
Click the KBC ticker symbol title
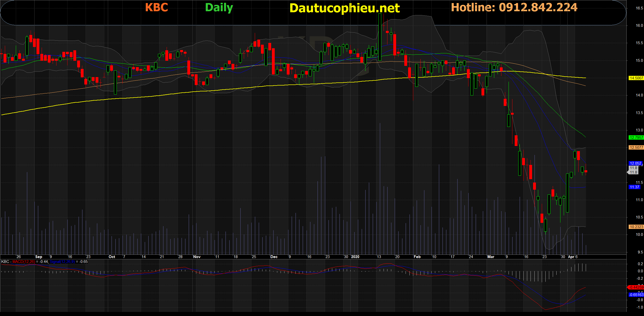click(156, 7)
